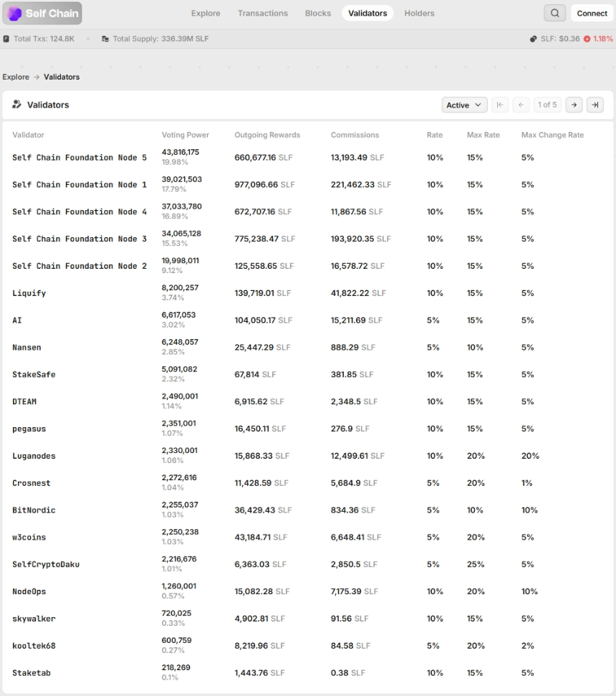Image resolution: width=616 pixels, height=696 pixels.
Task: Open Self Chain Foundation Node 5 validator
Action: click(80, 158)
